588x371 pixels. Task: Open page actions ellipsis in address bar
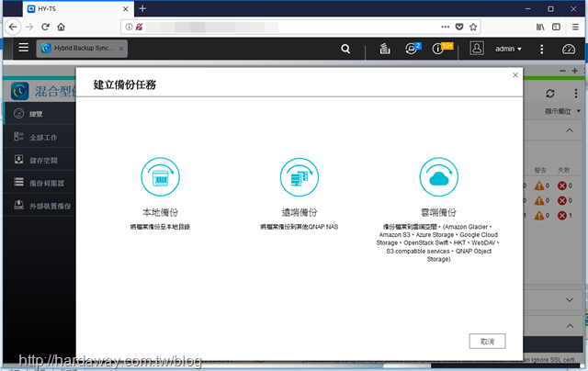445,27
